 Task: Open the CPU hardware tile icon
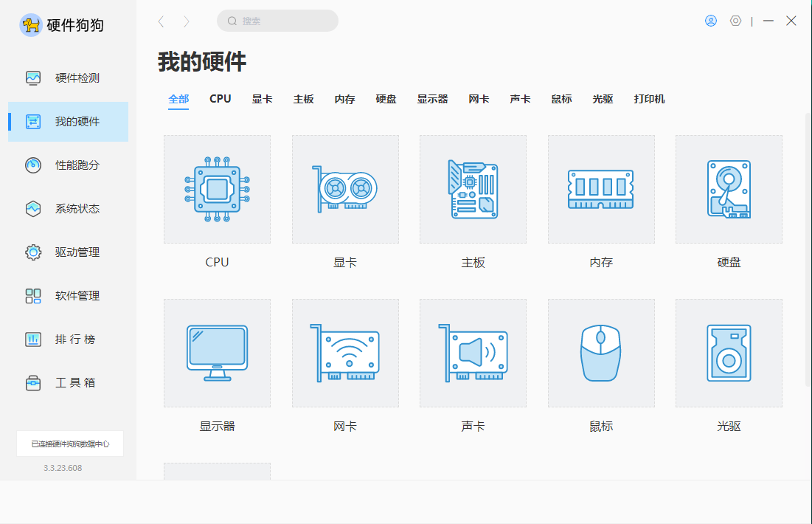[217, 190]
